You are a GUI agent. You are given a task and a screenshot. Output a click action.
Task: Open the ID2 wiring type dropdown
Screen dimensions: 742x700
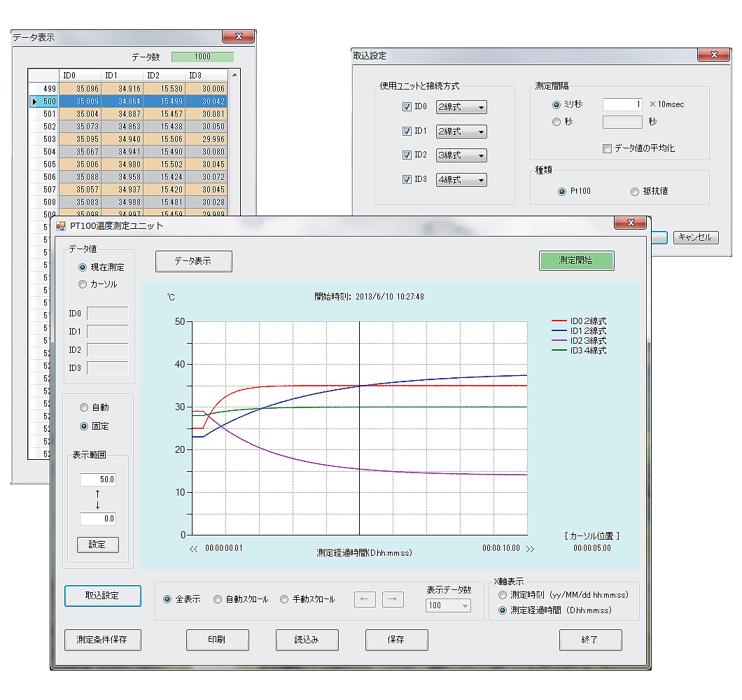point(461,155)
